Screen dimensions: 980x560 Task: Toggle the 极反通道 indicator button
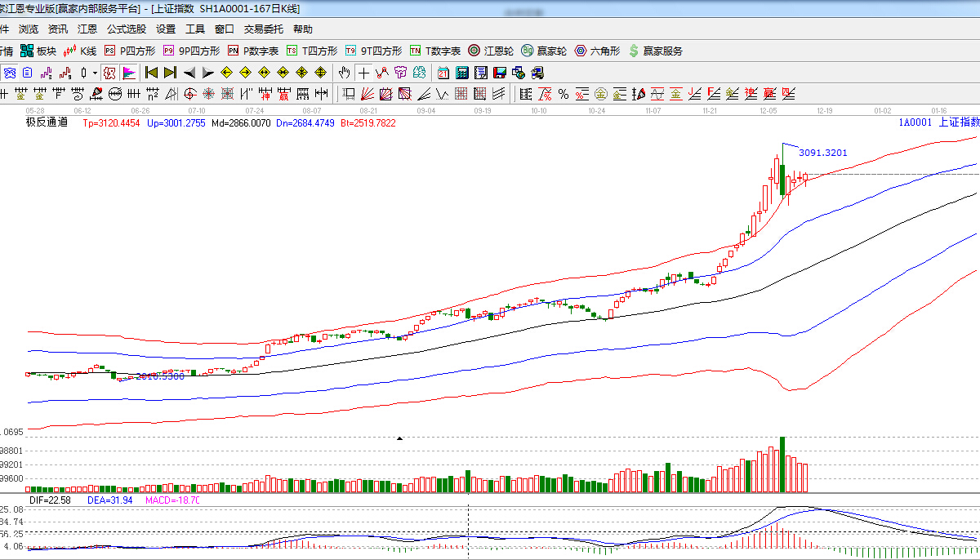(x=109, y=72)
